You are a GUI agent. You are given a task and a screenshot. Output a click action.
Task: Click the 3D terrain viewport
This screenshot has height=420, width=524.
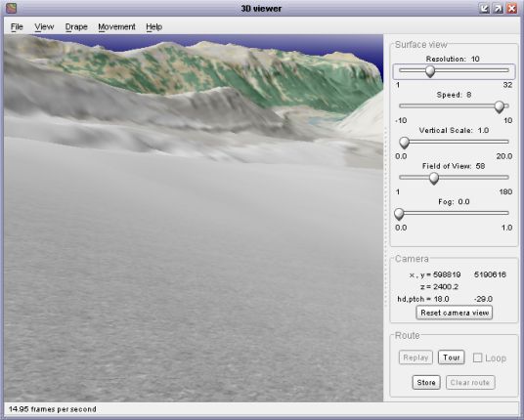tap(194, 218)
